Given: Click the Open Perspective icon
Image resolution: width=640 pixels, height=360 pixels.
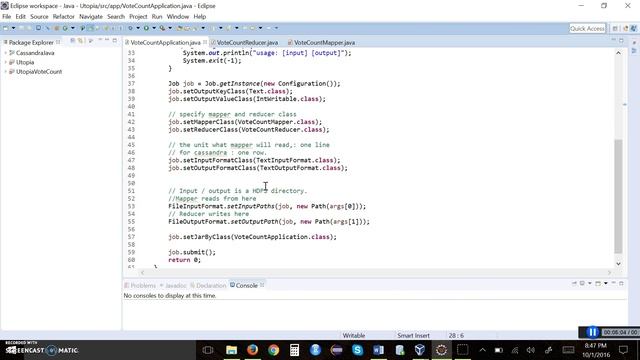Looking at the screenshot, I should (x=615, y=28).
